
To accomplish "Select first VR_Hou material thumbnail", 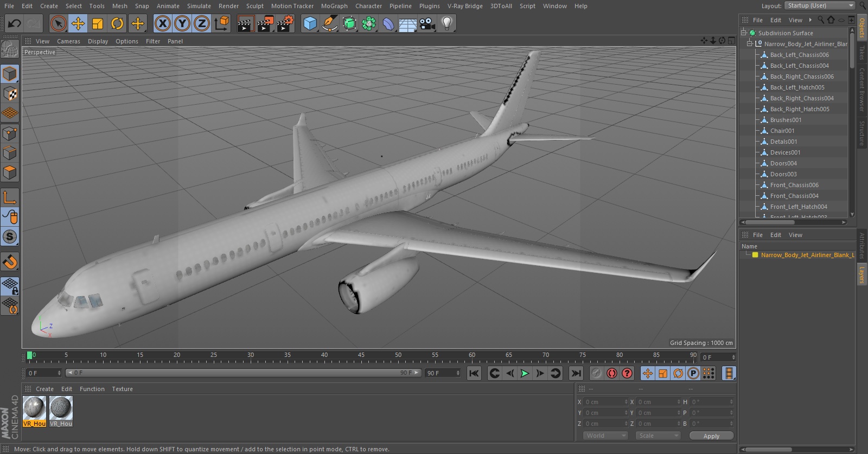I will click(x=34, y=408).
